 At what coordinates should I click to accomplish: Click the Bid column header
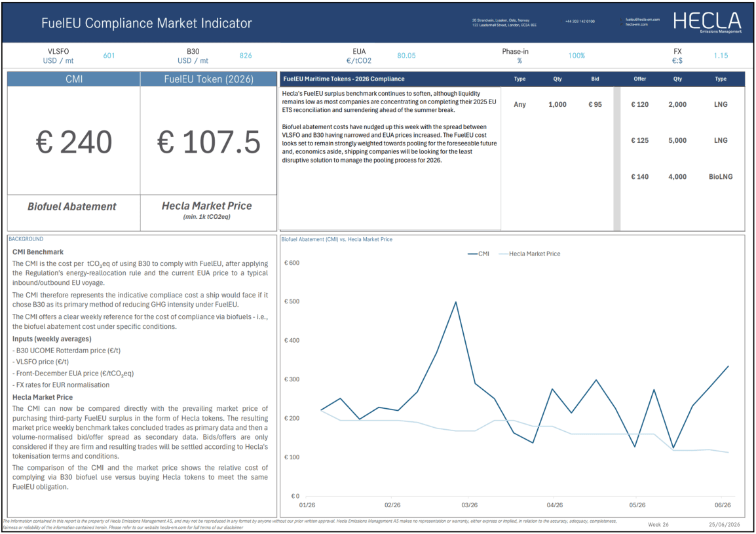[595, 79]
